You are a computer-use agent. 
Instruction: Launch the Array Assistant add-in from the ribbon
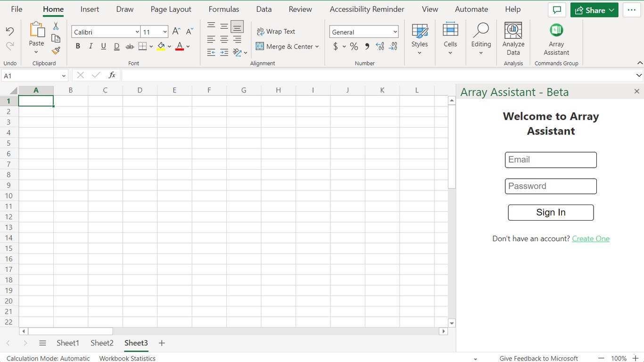pos(556,39)
